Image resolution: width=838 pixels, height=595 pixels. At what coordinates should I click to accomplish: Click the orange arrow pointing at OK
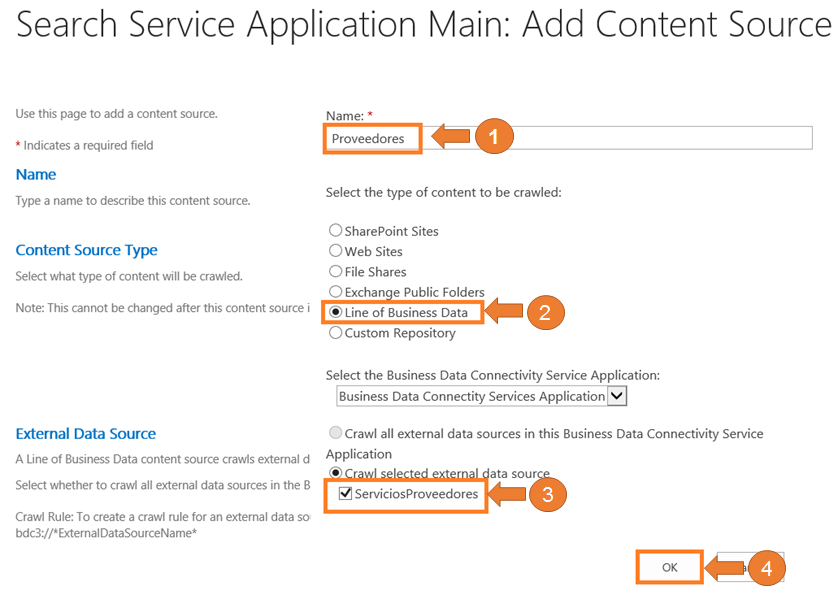723,568
